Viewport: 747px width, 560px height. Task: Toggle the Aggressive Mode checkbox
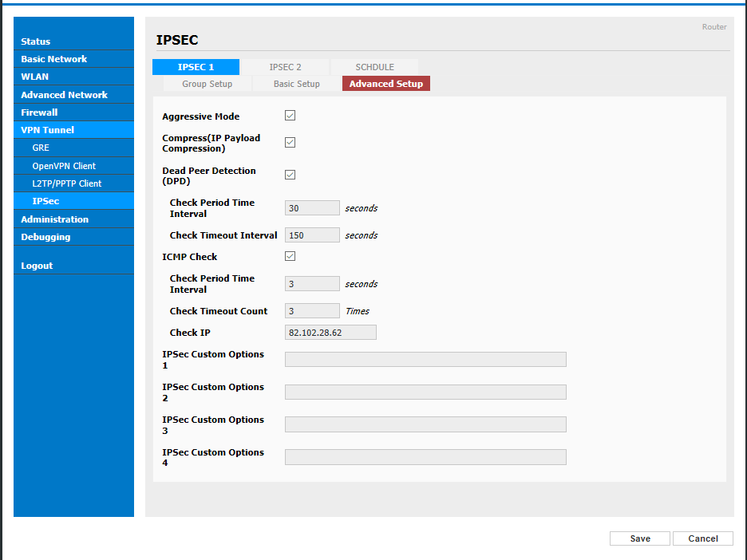(290, 116)
